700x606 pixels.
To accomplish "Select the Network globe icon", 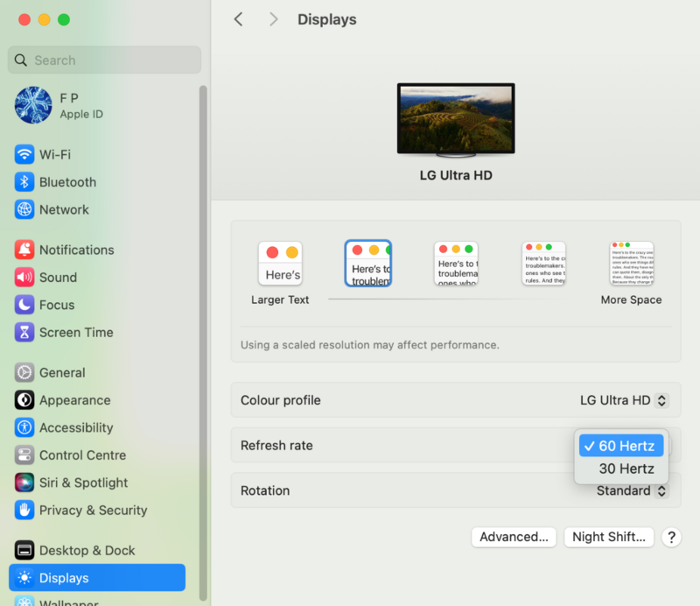I will (24, 209).
